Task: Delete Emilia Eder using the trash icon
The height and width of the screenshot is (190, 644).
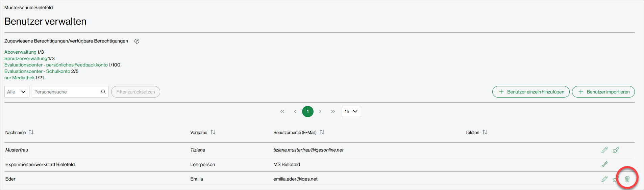Action: pyautogui.click(x=627, y=179)
